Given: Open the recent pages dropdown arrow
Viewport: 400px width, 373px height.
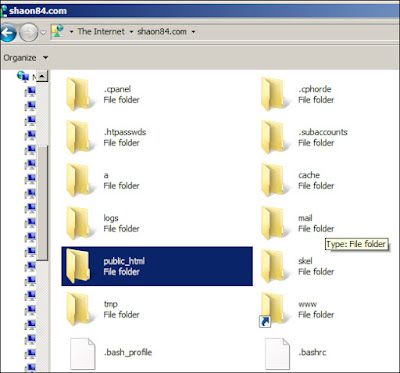Looking at the screenshot, I should coord(44,33).
